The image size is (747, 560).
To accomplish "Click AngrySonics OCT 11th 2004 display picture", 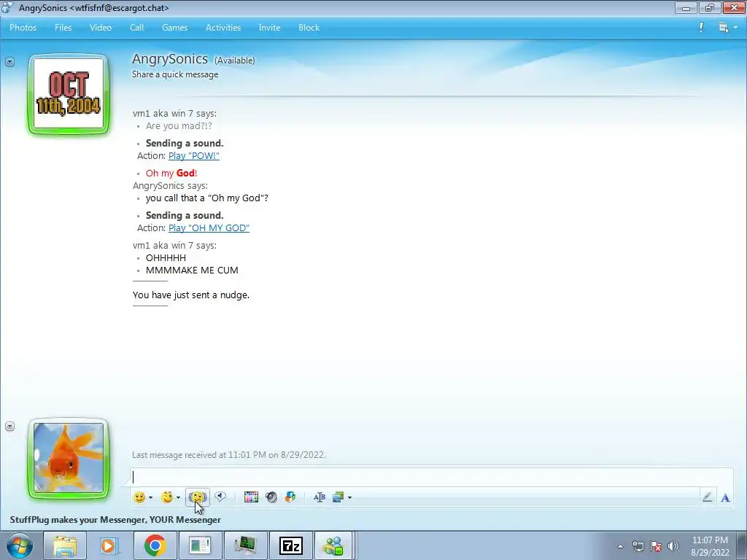I will (69, 94).
